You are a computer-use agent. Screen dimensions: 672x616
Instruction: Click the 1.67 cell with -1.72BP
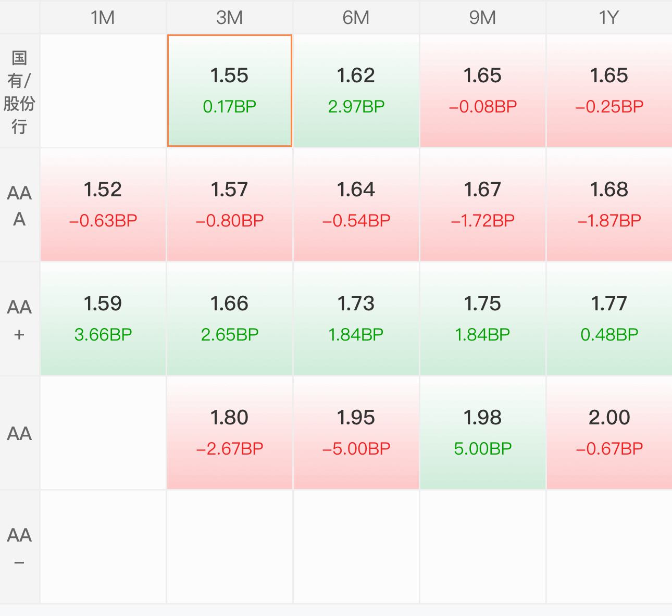coord(482,205)
